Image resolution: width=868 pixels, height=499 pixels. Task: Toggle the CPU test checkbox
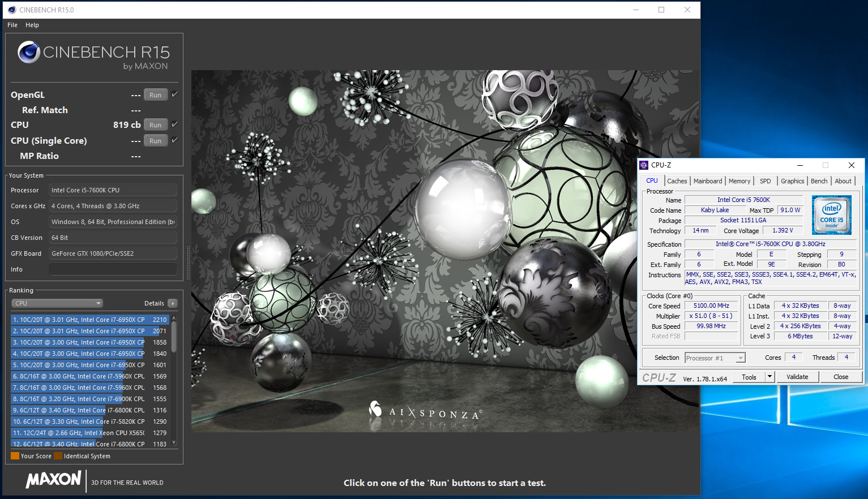coord(174,124)
